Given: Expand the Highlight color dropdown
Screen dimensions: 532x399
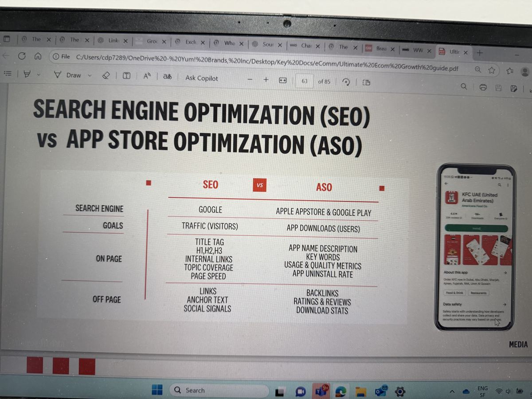Looking at the screenshot, I should point(38,74).
